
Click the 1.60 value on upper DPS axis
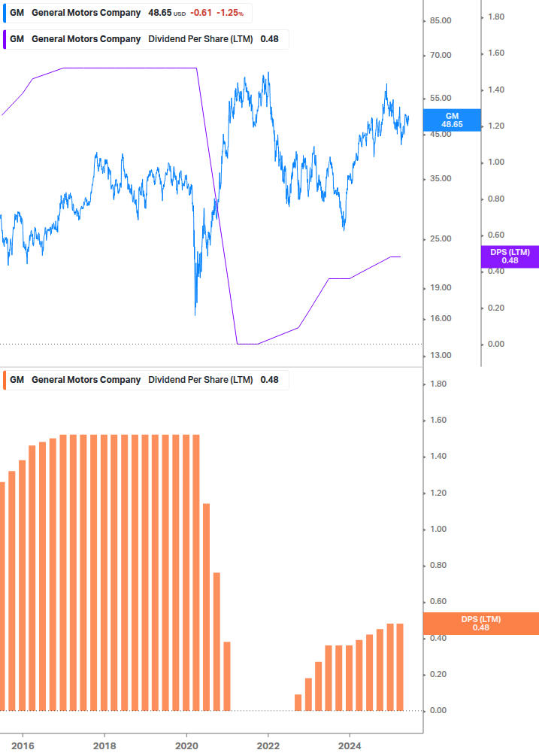[496, 53]
